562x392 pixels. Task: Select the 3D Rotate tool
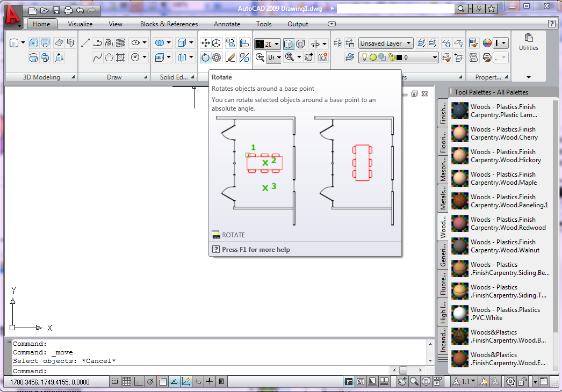tap(217, 57)
